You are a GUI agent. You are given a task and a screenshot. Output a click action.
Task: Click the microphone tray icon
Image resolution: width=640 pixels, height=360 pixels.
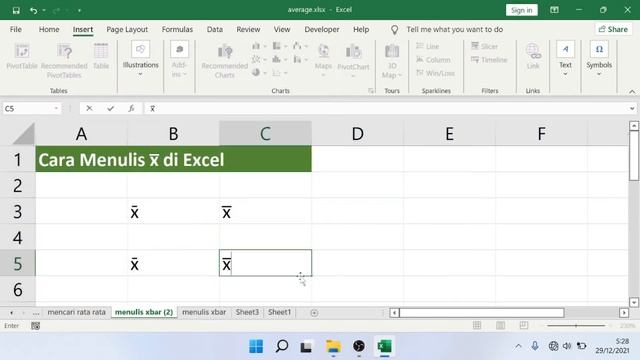535,346
